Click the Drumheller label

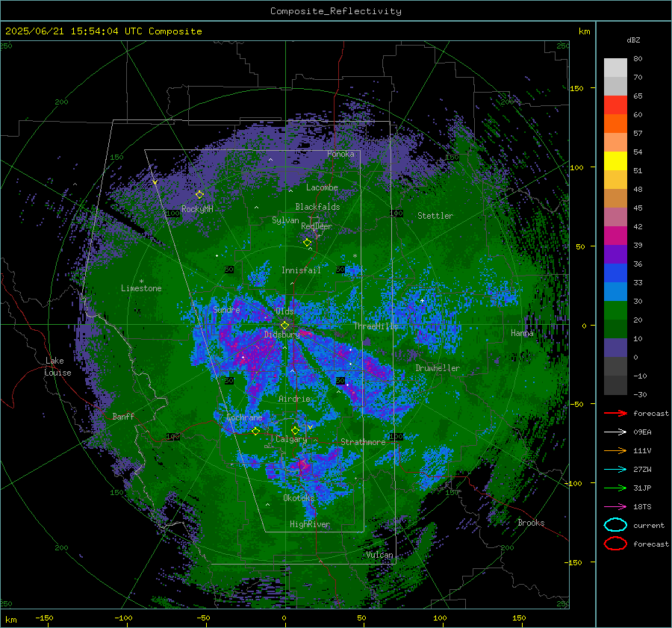coord(438,368)
